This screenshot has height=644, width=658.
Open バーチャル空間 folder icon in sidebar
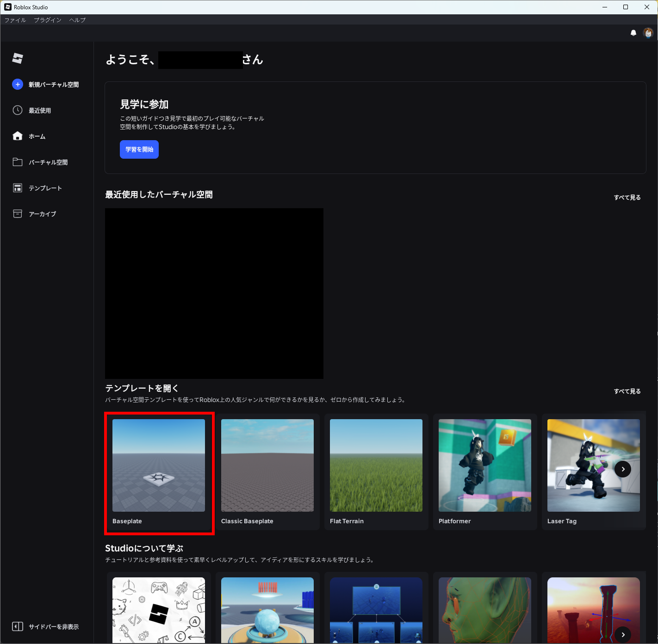point(17,162)
